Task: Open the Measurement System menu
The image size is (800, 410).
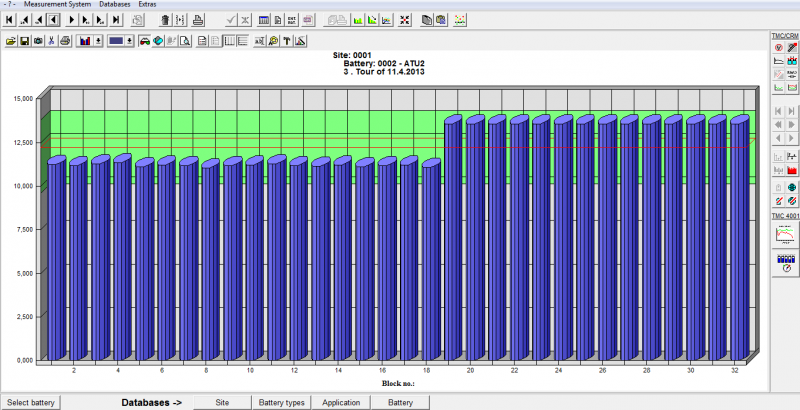Action: pos(59,5)
